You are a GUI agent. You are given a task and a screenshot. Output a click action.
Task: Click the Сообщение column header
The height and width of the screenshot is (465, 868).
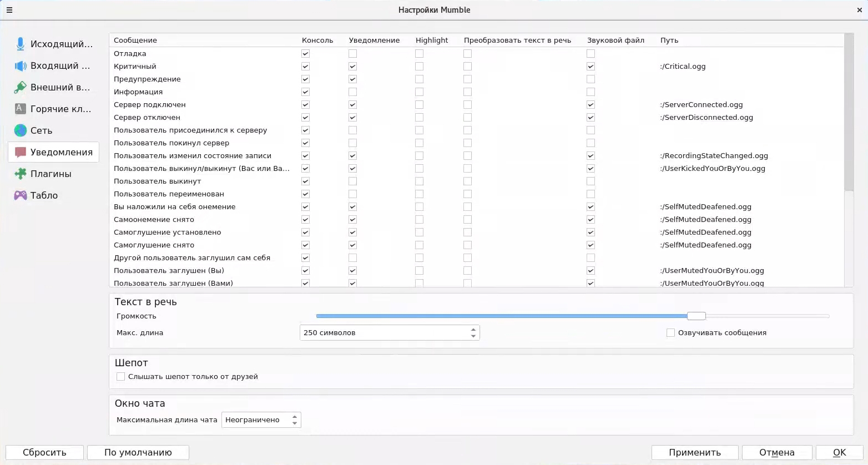[x=135, y=41]
